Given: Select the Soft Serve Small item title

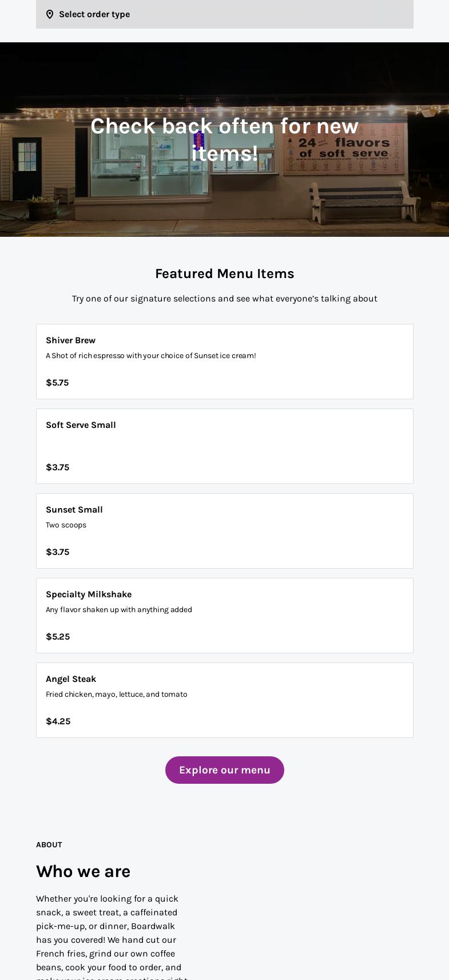Looking at the screenshot, I should point(81,425).
